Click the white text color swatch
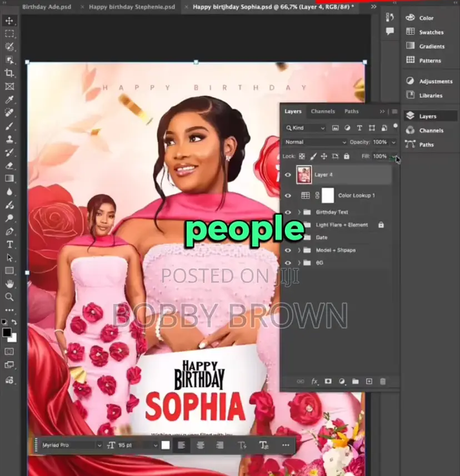This screenshot has height=476, width=460. pos(166,445)
